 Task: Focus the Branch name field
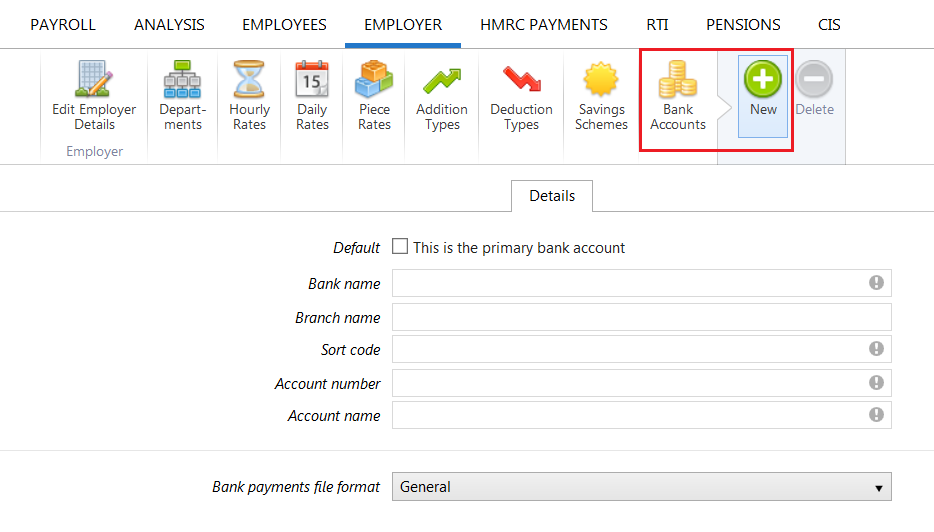tap(642, 317)
